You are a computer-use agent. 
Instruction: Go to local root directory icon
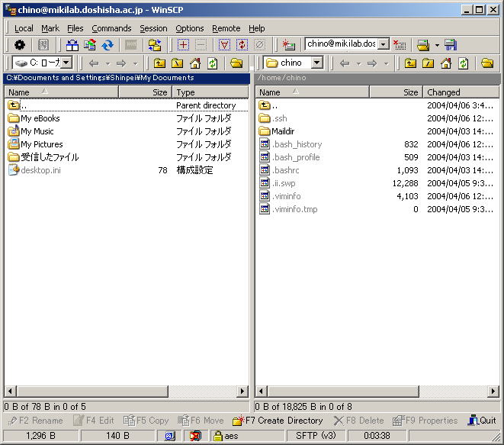click(177, 63)
